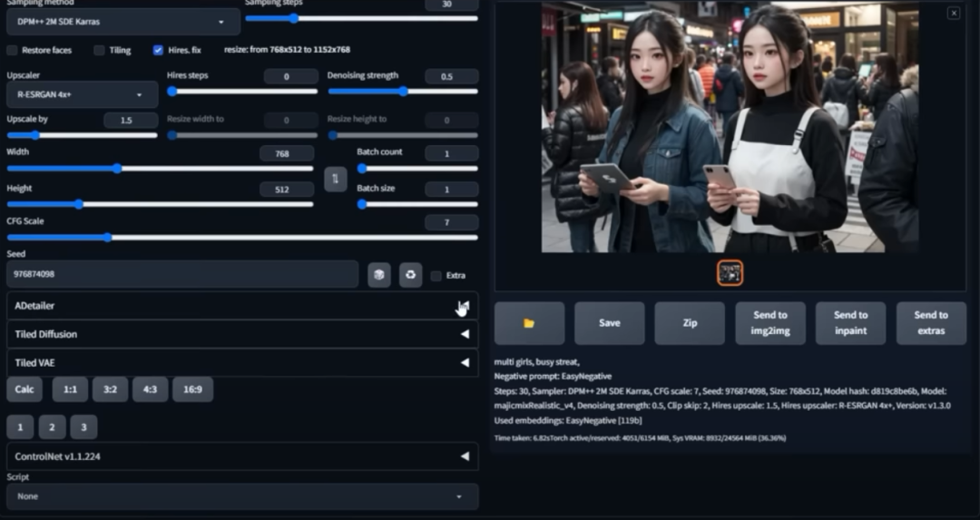Viewport: 980px width, 520px height.
Task: Close the image preview with the X
Action: 954,13
